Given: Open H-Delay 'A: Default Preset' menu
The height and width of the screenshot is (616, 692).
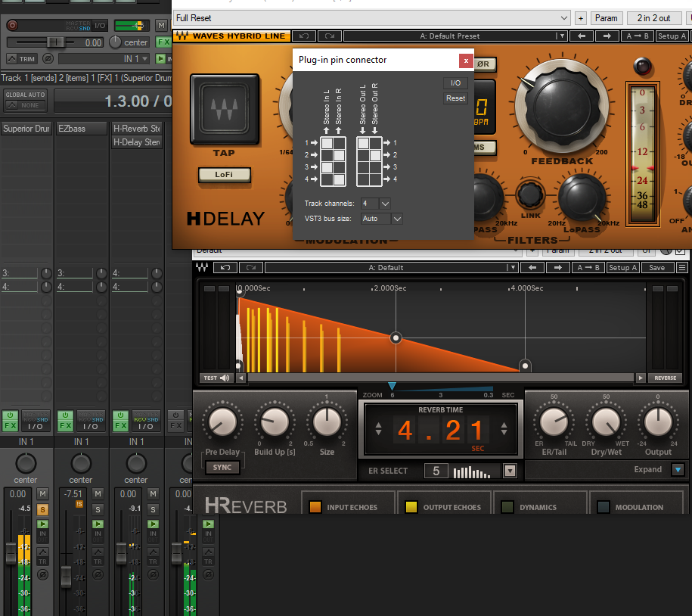Looking at the screenshot, I should (x=455, y=36).
